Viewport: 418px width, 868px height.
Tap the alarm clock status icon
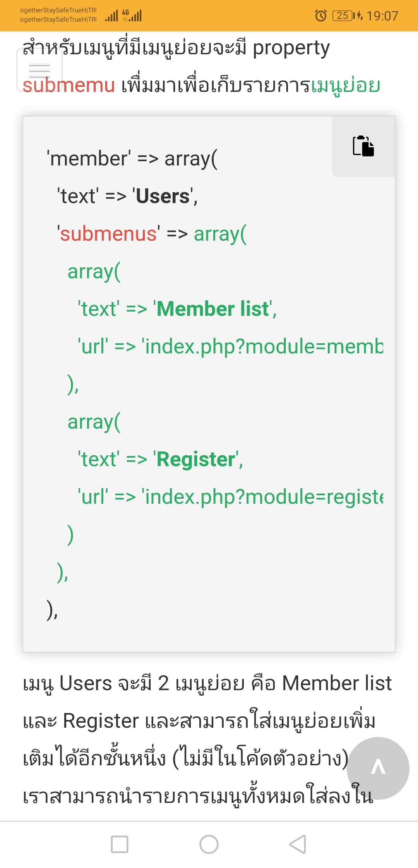click(x=321, y=16)
